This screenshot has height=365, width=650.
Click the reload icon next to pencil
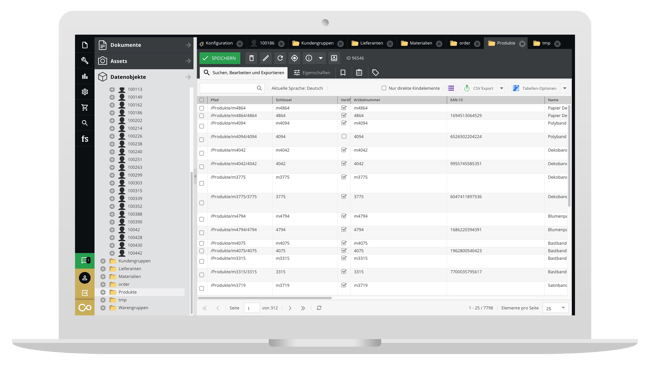click(x=280, y=58)
